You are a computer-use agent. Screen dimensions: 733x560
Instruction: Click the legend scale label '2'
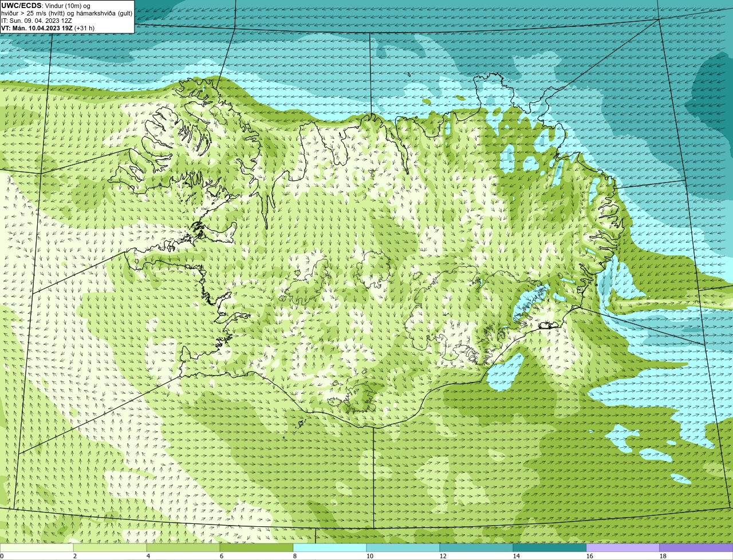75,556
